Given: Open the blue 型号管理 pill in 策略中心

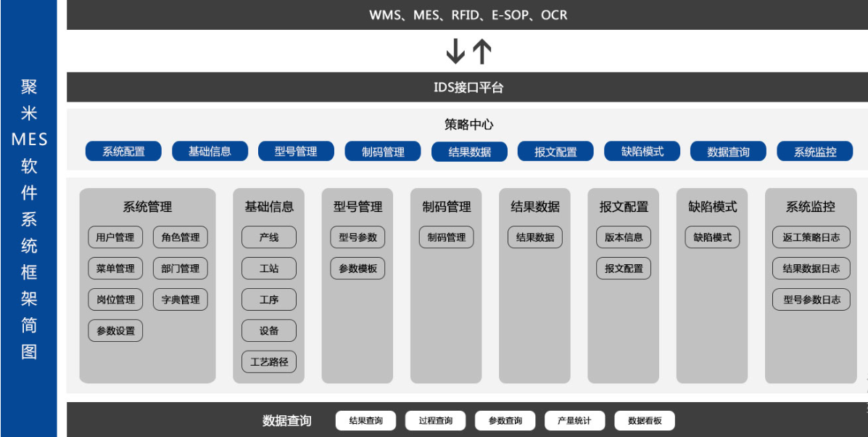Looking at the screenshot, I should [x=296, y=151].
